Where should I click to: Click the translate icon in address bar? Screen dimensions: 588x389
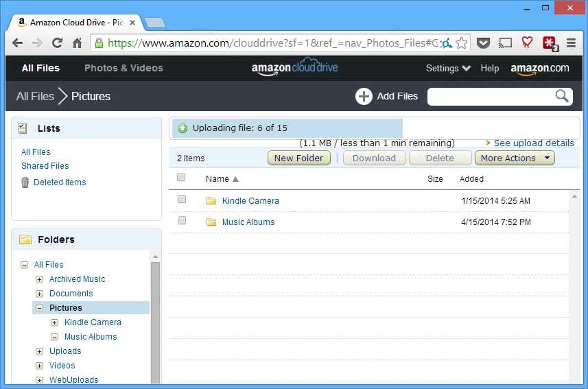[446, 43]
